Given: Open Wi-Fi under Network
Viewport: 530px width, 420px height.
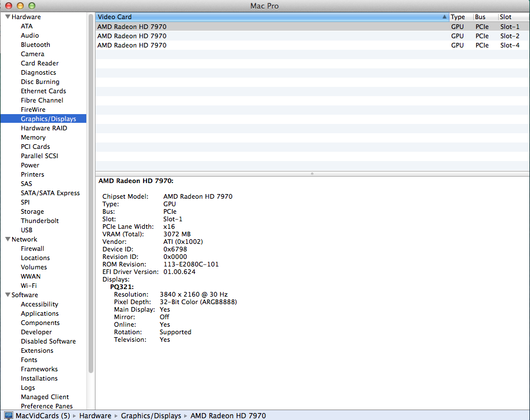Looking at the screenshot, I should [29, 286].
